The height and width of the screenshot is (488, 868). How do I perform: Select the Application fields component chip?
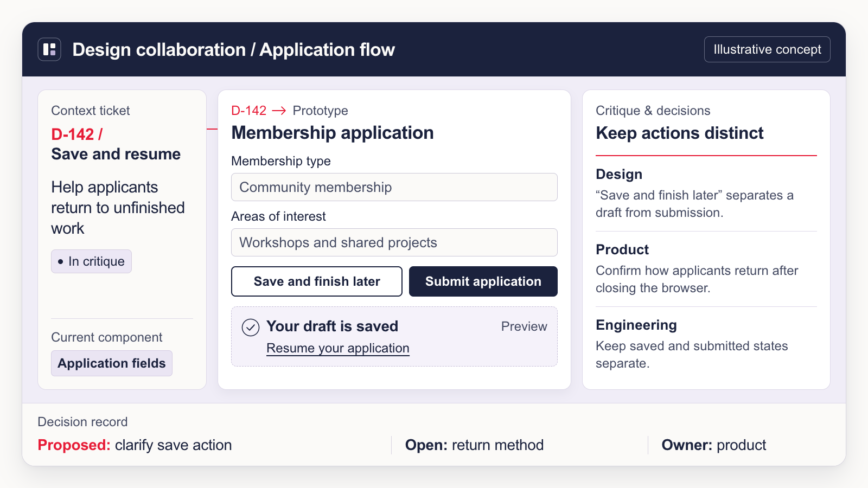pos(112,363)
